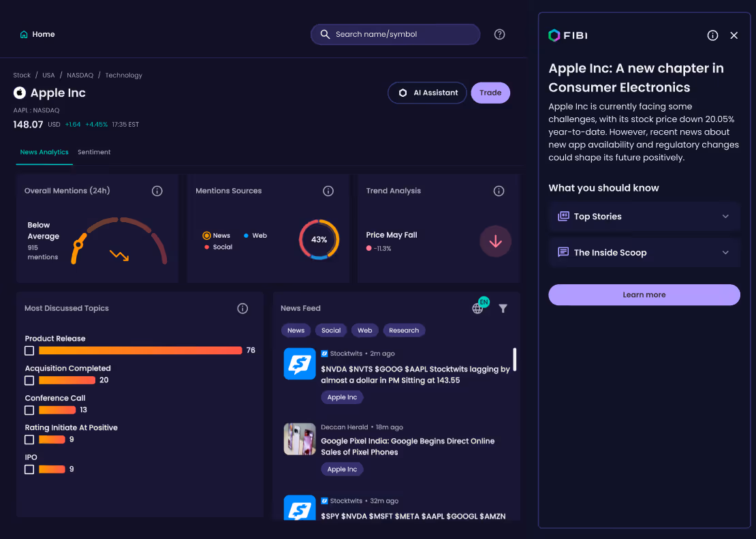This screenshot has height=539, width=756.
Task: Check the Conference Call topic checkbox
Action: (x=29, y=410)
